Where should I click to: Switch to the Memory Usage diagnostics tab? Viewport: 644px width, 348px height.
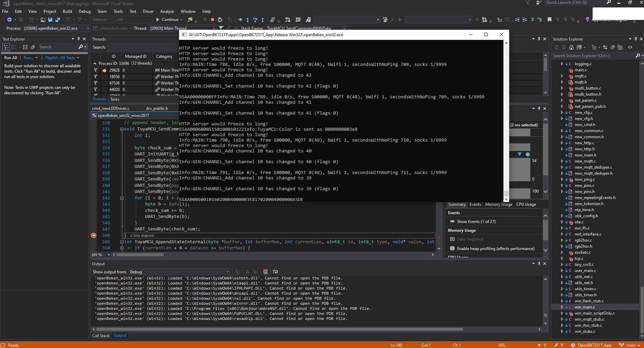click(498, 204)
